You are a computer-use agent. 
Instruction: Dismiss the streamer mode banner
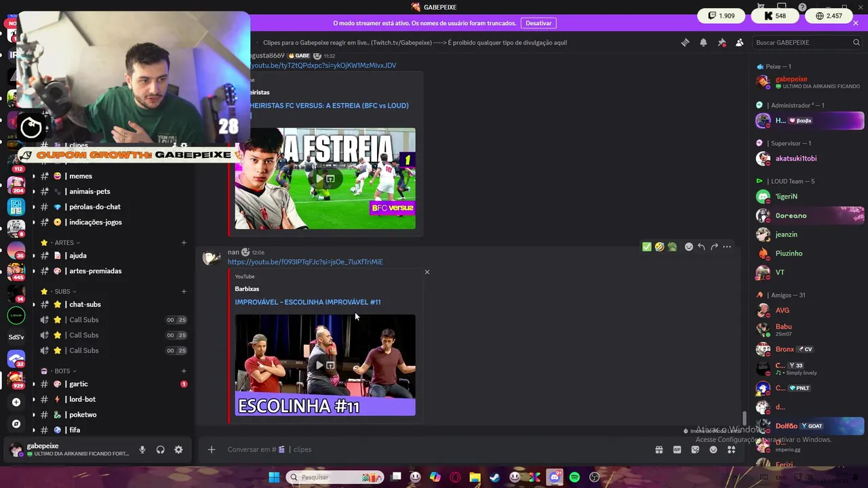(856, 23)
